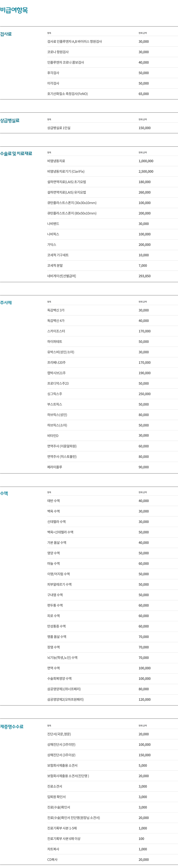Click '프로디악스주23' row

pyautogui.click(x=58, y=383)
